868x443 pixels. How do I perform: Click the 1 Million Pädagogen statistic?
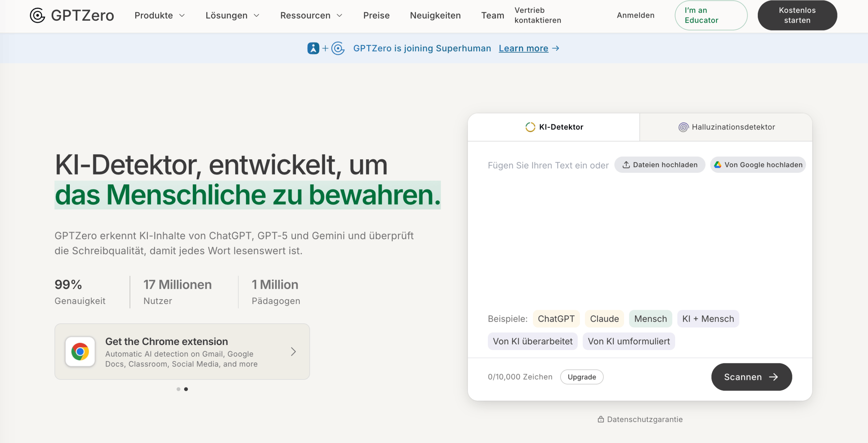click(276, 292)
